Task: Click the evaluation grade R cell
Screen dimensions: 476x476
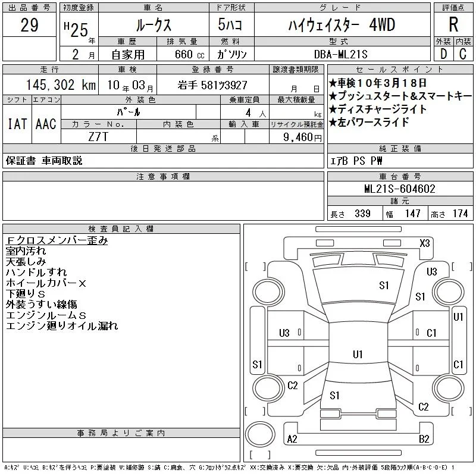Action: coord(453,24)
